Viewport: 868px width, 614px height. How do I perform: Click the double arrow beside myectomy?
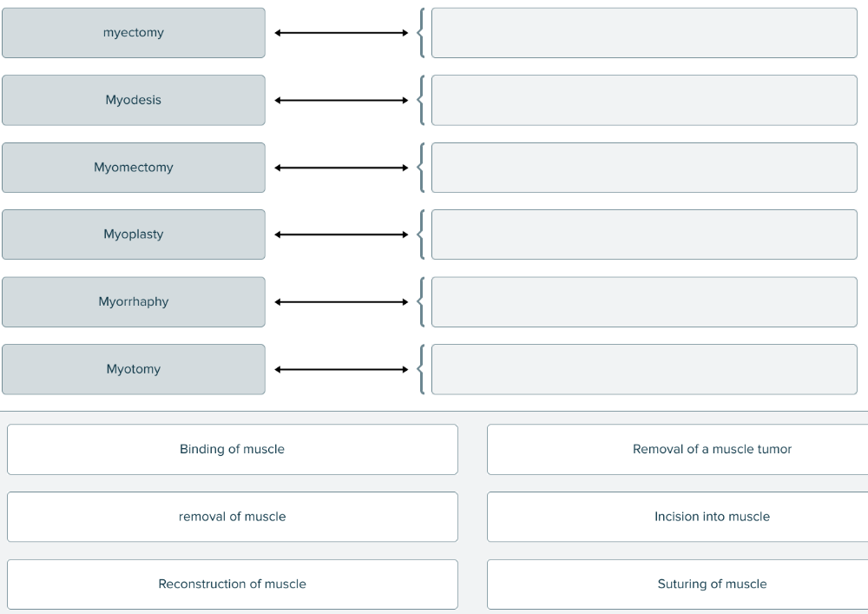click(x=341, y=33)
